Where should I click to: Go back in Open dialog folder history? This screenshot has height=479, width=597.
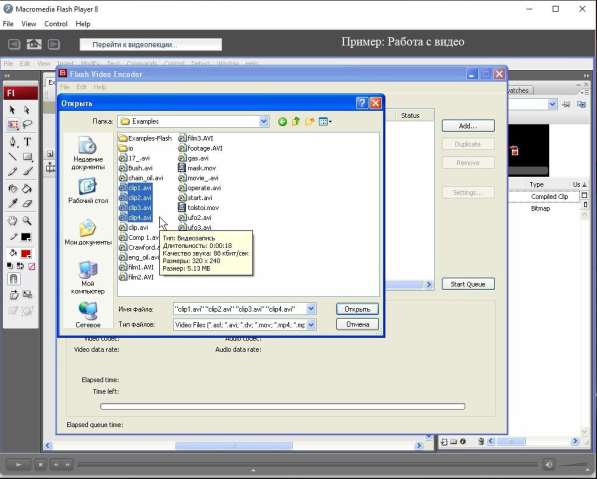(282, 122)
